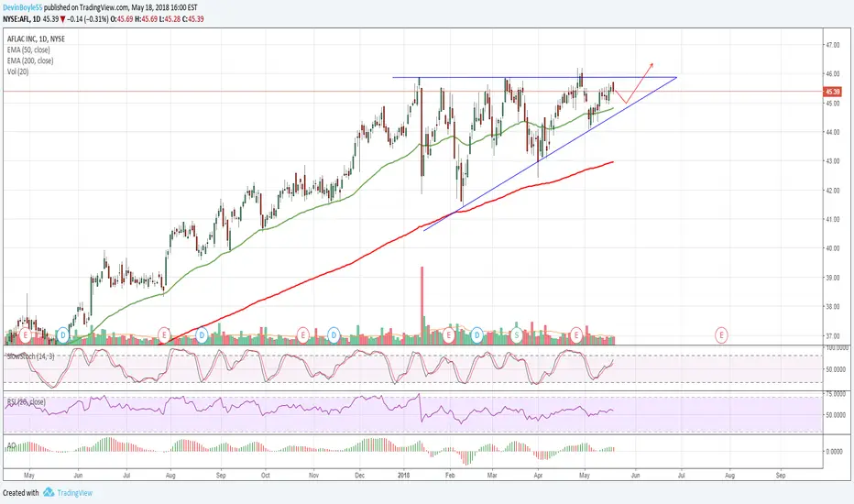Click the 38.00 price axis label
The image size is (854, 504).
tap(832, 307)
